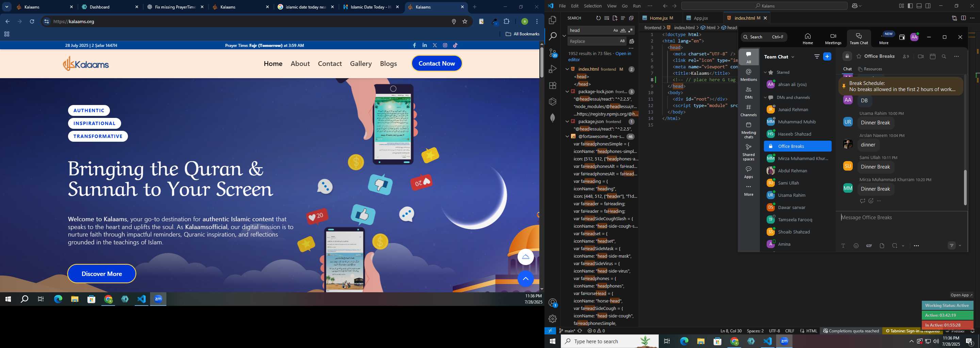Image resolution: width=980 pixels, height=348 pixels.
Task: Open Resources tab in Office Breaks
Action: tap(870, 69)
